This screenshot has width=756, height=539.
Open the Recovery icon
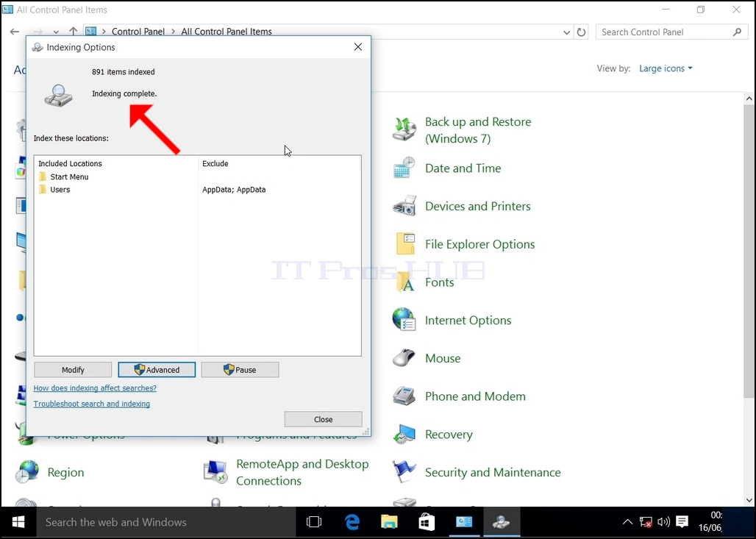coord(404,435)
